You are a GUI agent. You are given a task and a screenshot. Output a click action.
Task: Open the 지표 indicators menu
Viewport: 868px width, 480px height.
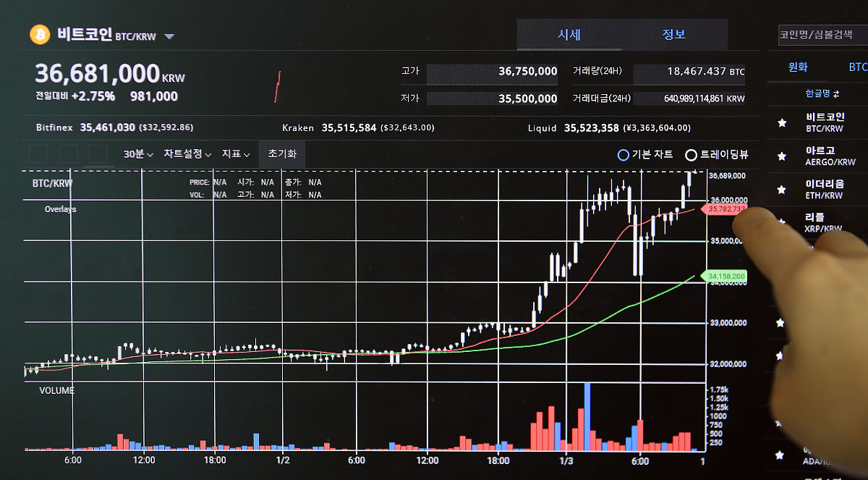233,154
